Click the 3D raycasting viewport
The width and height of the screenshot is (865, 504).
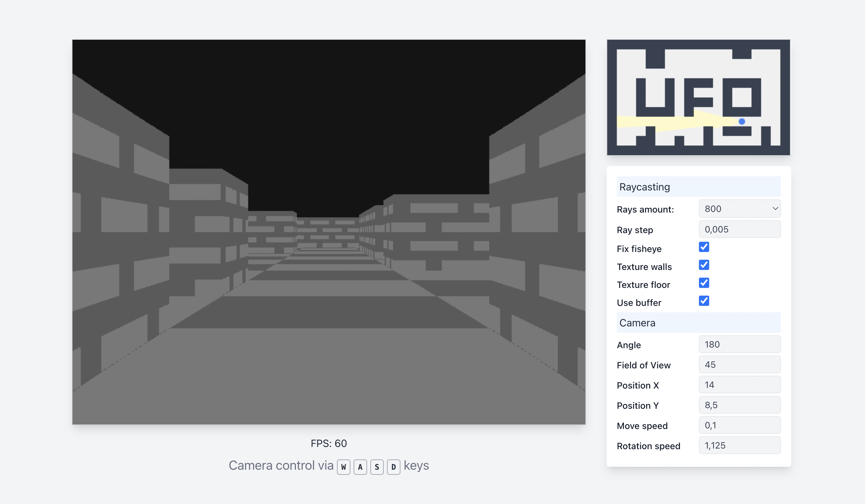click(329, 232)
